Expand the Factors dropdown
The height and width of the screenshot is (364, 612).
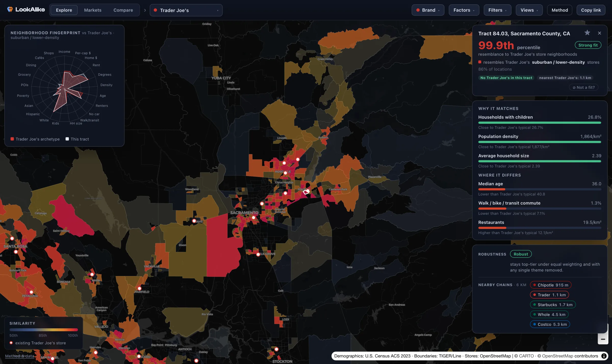pyautogui.click(x=464, y=10)
